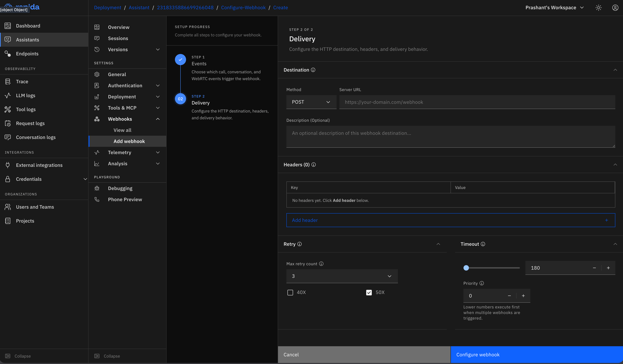The width and height of the screenshot is (623, 364).
Task: Click the Description optional text area
Action: click(451, 137)
